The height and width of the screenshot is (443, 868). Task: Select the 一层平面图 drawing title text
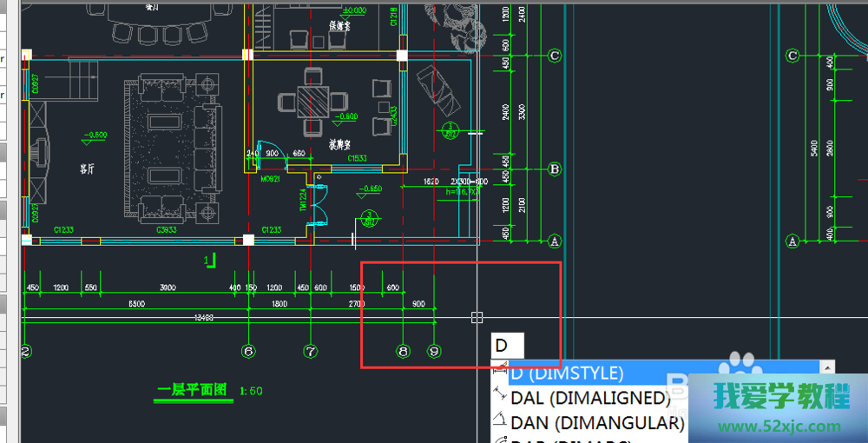click(x=192, y=391)
